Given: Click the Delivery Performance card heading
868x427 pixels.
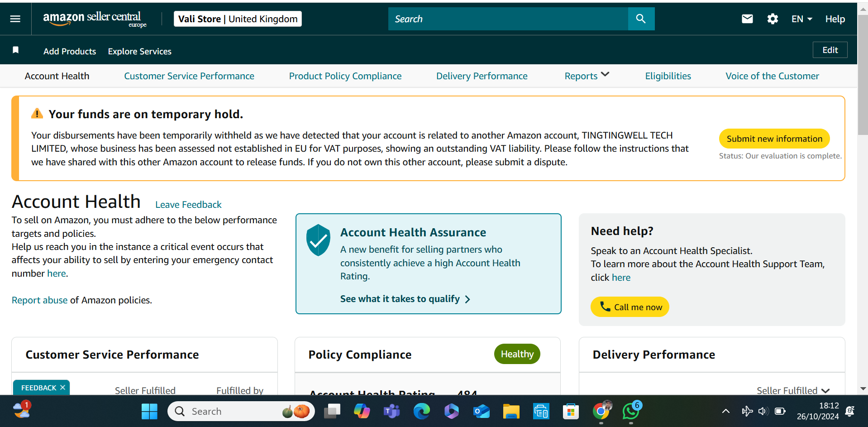Looking at the screenshot, I should (x=653, y=355).
